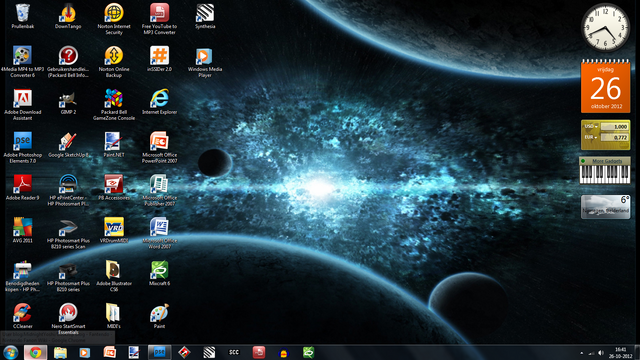The height and width of the screenshot is (360, 640).
Task: Open HP Photosmart Plus B210 series Scan icon
Action: tap(68, 233)
